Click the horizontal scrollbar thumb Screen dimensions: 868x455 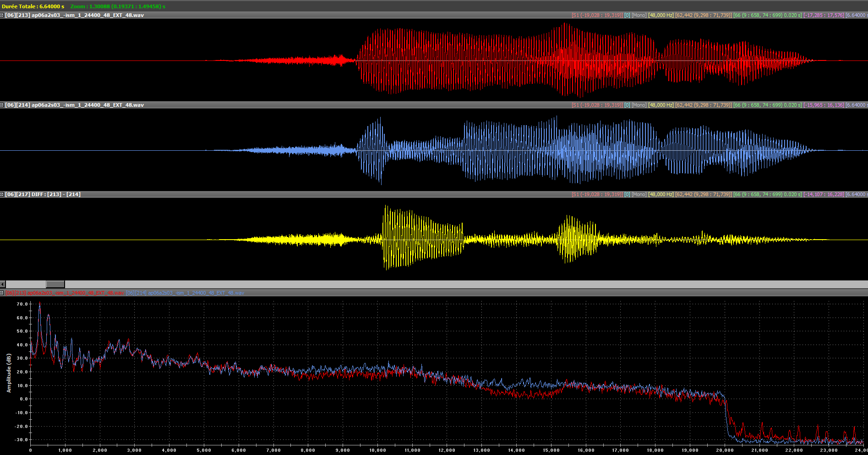tap(55, 284)
